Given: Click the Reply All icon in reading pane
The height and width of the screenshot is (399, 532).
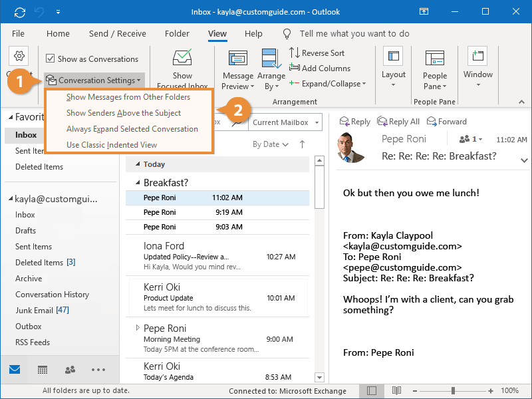Looking at the screenshot, I should (x=382, y=122).
